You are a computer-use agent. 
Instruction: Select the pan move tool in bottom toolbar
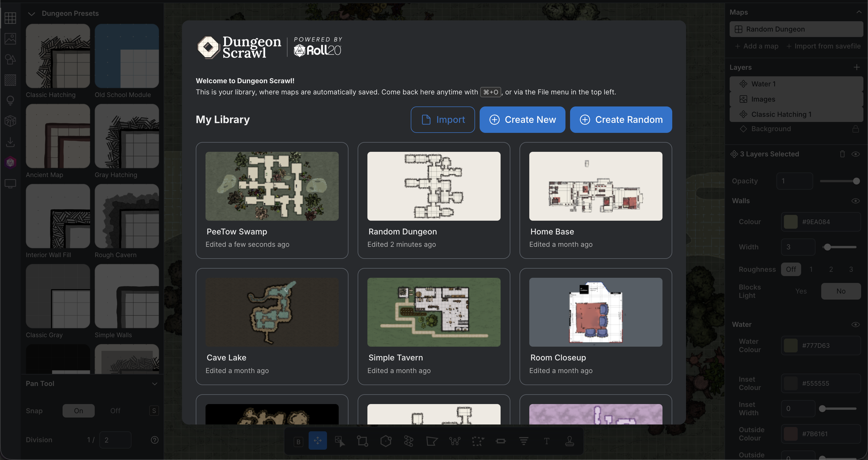317,440
